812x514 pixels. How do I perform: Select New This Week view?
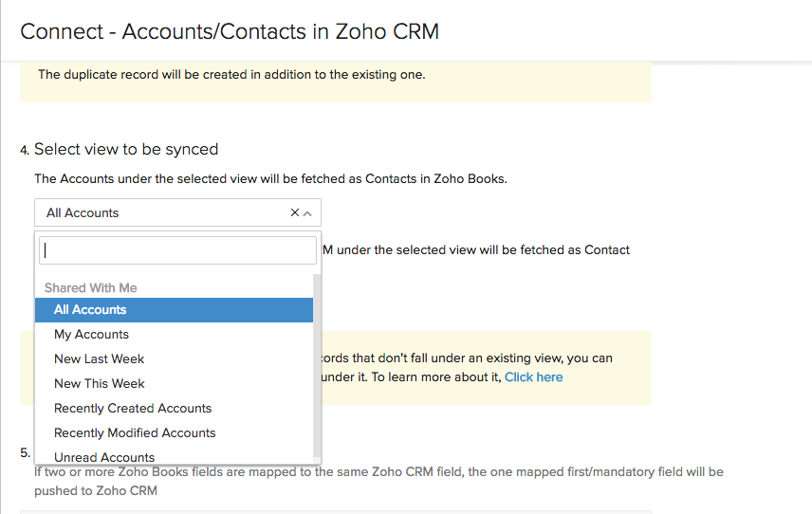(x=99, y=384)
